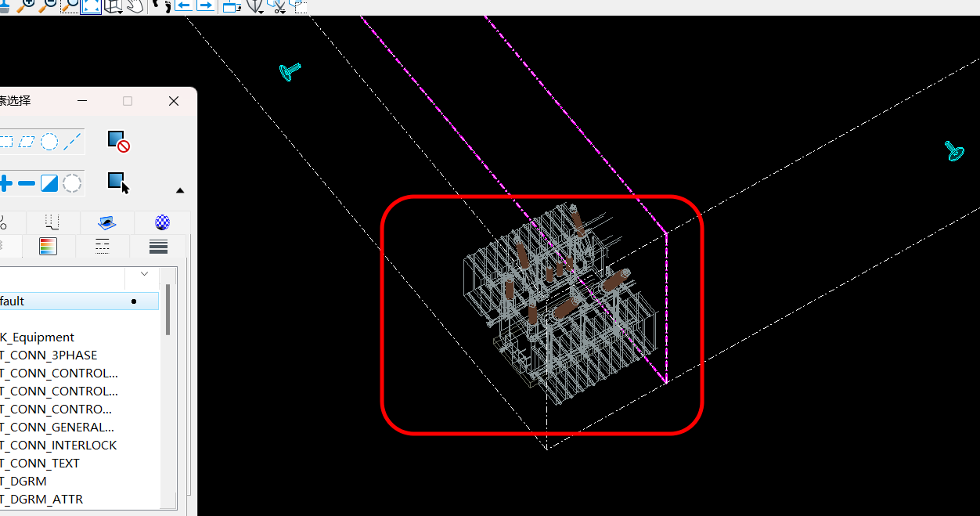This screenshot has width=980, height=516.
Task: Go to the previous view with left arrow
Action: (x=184, y=5)
